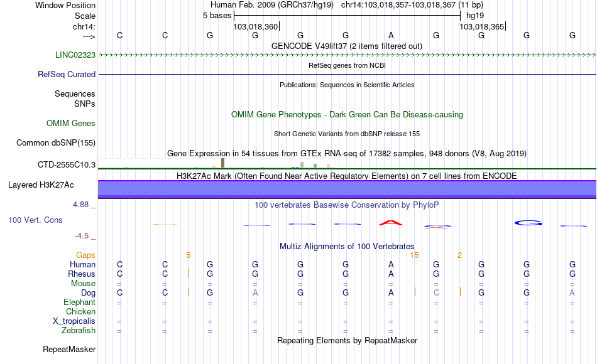The image size is (597, 364).
Task: Select the Rhesus species label
Action: point(82,274)
